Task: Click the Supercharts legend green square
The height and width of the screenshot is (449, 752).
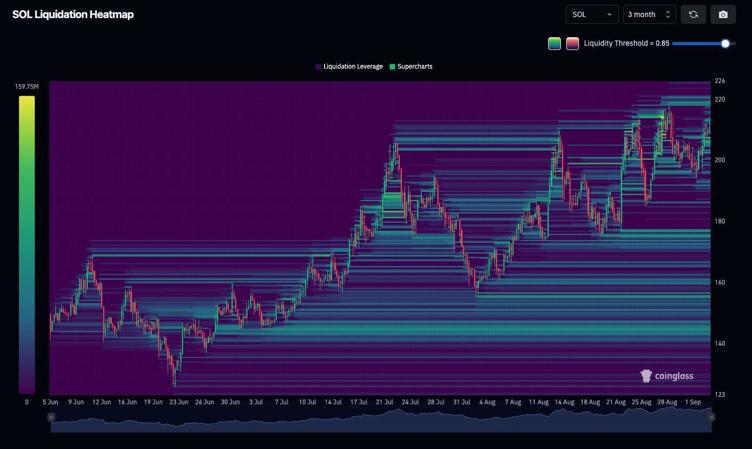Action: 393,67
